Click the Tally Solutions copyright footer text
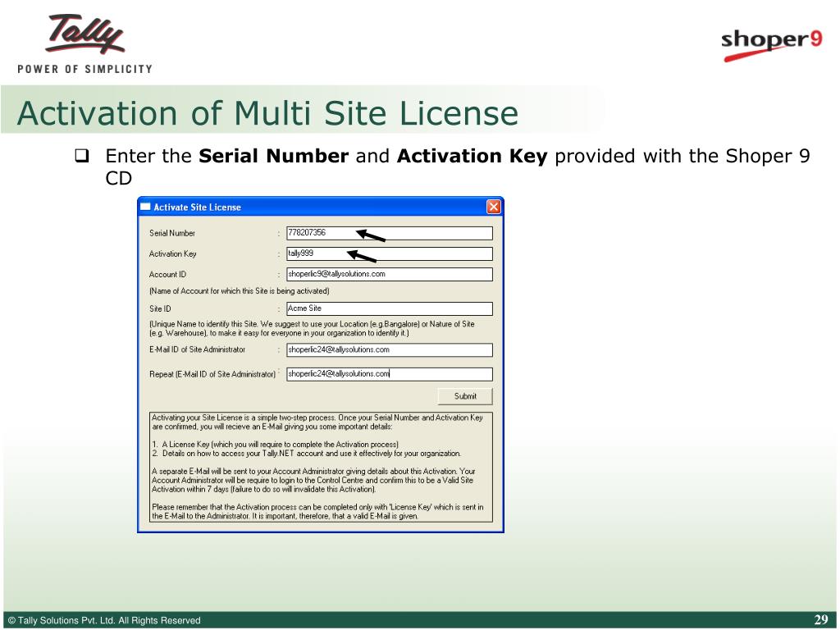 pyautogui.click(x=104, y=620)
